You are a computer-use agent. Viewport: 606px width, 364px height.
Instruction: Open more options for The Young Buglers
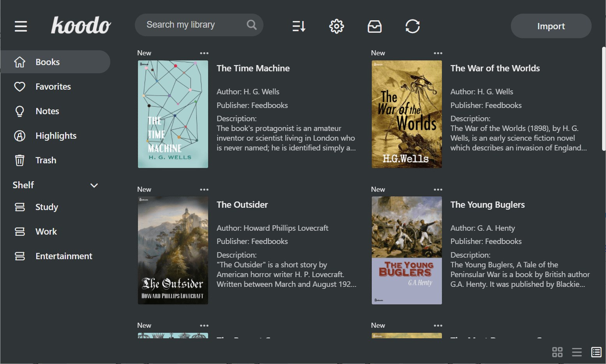coord(438,189)
